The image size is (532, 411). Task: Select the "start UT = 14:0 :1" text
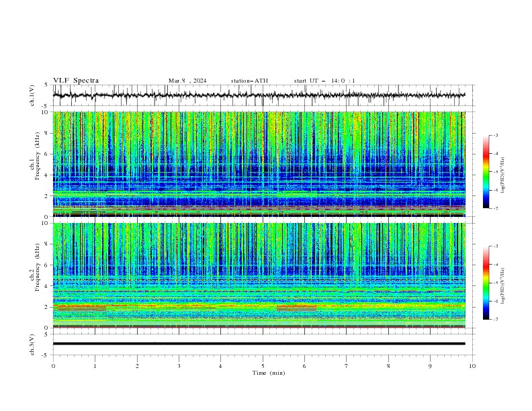coord(324,81)
